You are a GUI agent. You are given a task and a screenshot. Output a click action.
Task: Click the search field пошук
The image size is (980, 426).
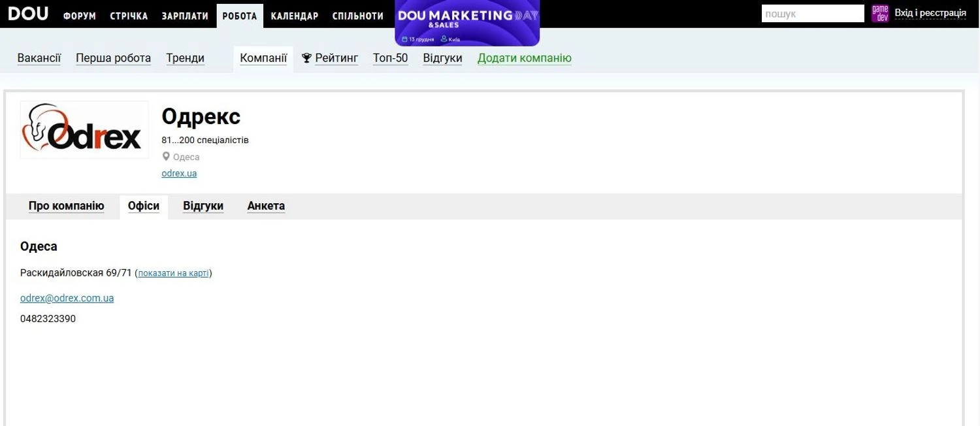point(812,14)
